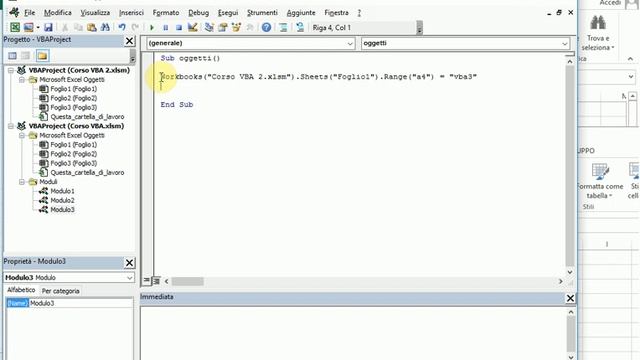640x360 pixels.
Task: Click the Break pause icon
Action: pos(165,27)
